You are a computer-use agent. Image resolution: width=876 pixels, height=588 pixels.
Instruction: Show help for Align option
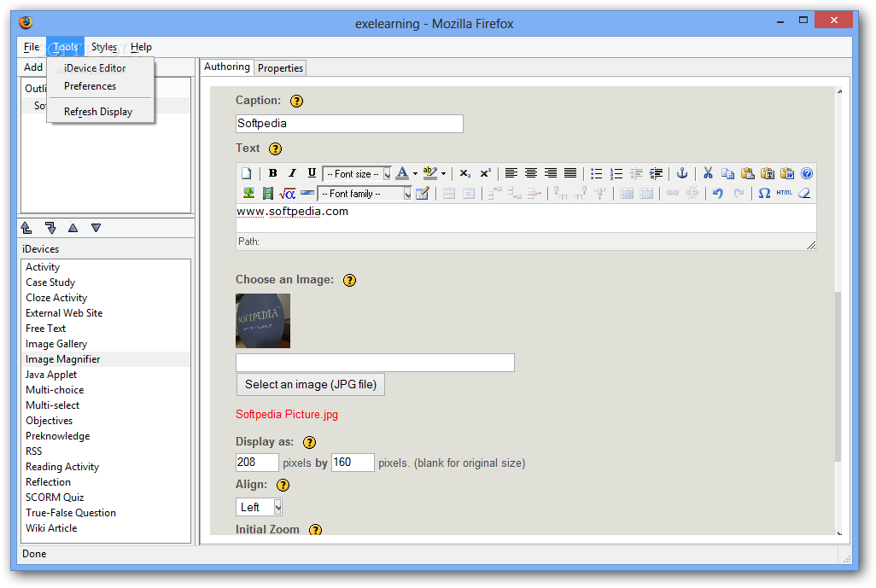point(283,486)
